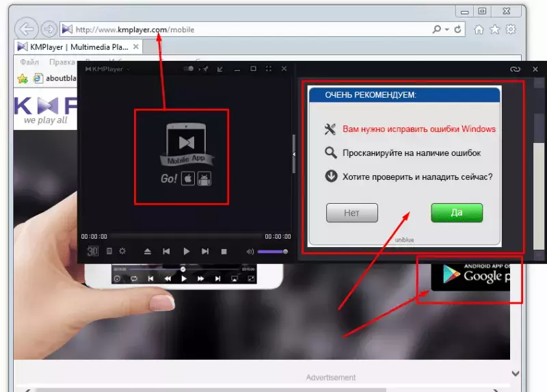Refresh the browser page

457,29
